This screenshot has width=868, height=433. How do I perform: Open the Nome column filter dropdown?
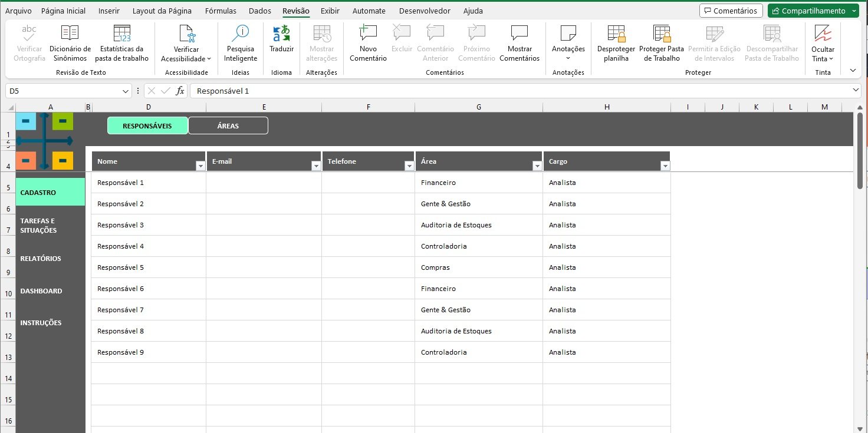(200, 166)
